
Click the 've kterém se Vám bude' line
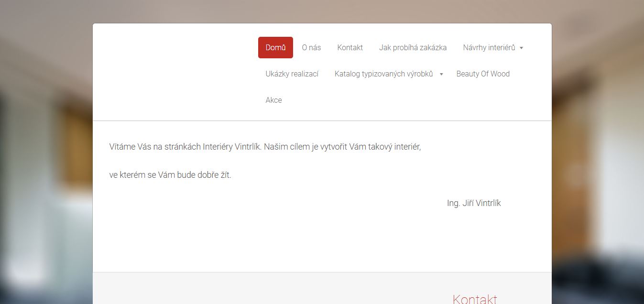coord(170,175)
